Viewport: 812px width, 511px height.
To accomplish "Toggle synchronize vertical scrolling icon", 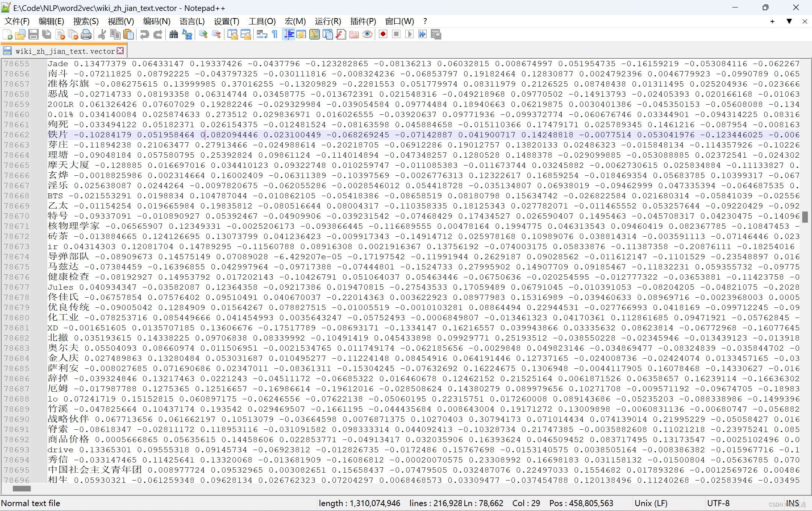I will click(232, 35).
